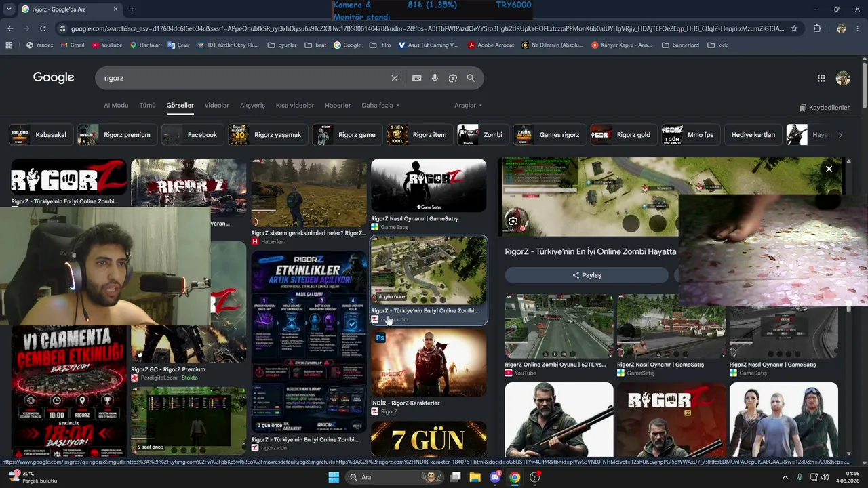This screenshot has height=488, width=868.
Task: Filter images by the Hediye kartları chip
Action: (x=753, y=135)
